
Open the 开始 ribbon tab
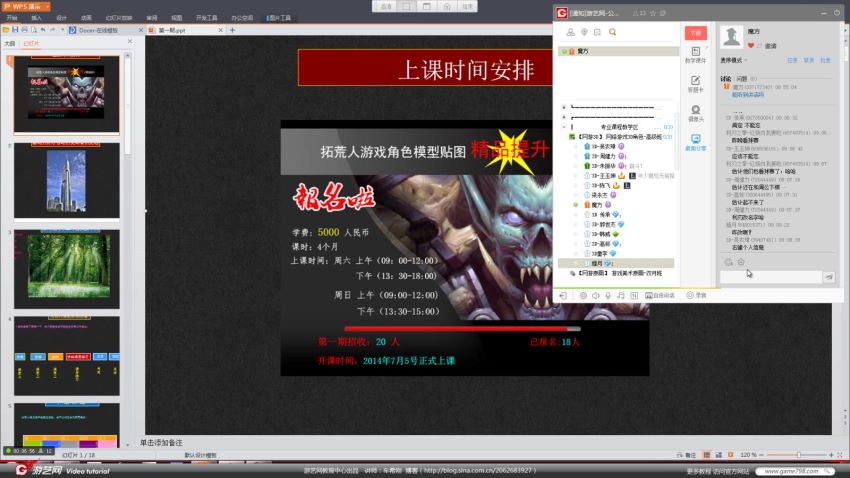[x=12, y=18]
